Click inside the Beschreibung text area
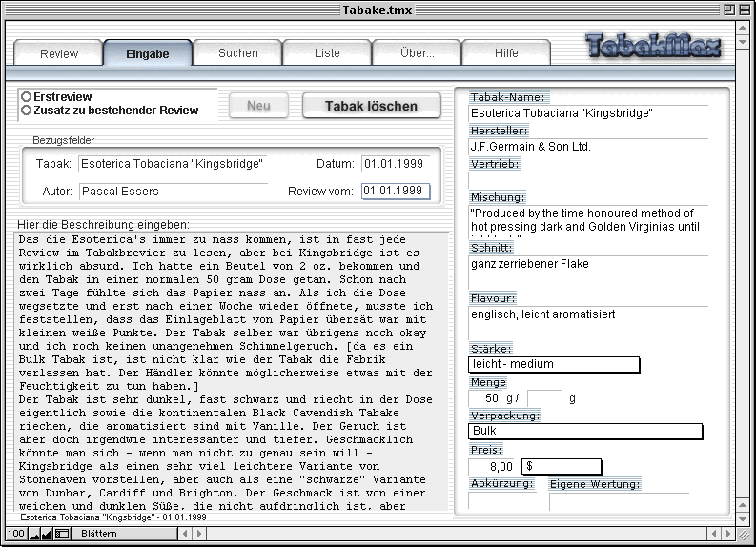Viewport: 756px width, 547px height. pos(232,371)
